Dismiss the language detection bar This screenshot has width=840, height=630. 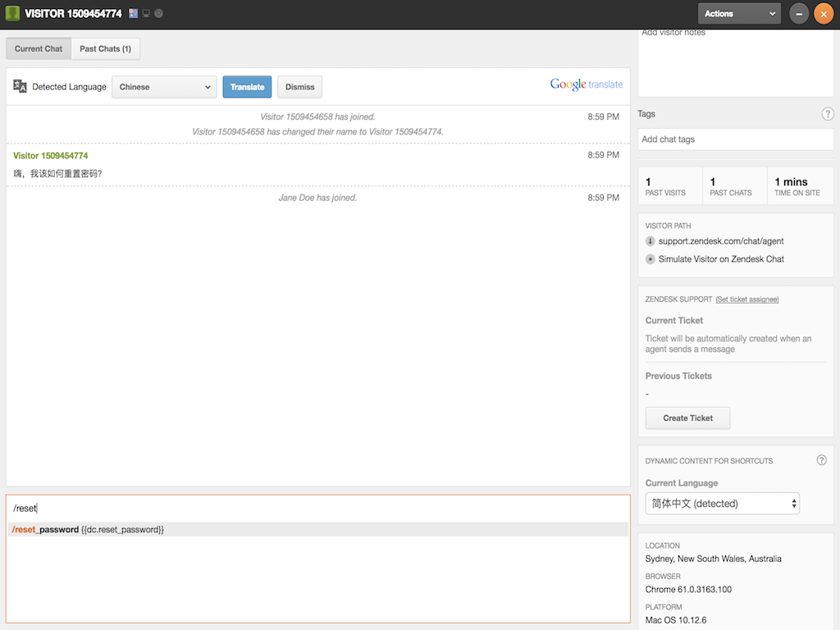coord(299,87)
